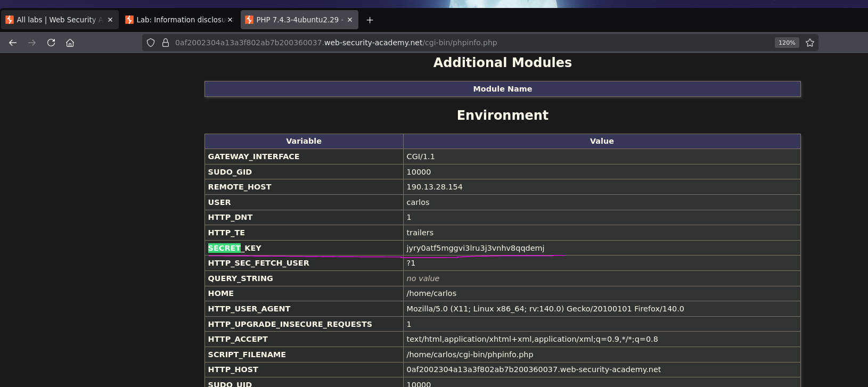The width and height of the screenshot is (868, 387).
Task: Click the Value column header
Action: (602, 141)
